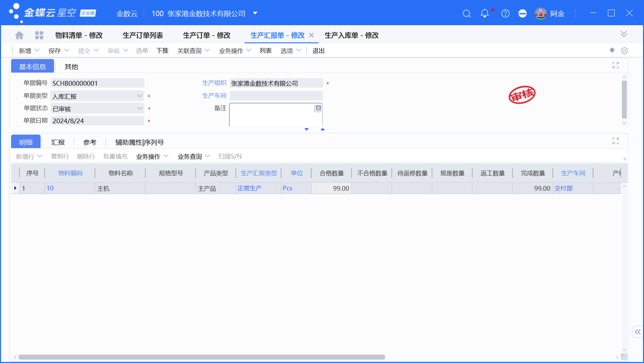This screenshot has height=363, width=644.
Task: Sort by the 合格数量 column header
Action: click(331, 173)
